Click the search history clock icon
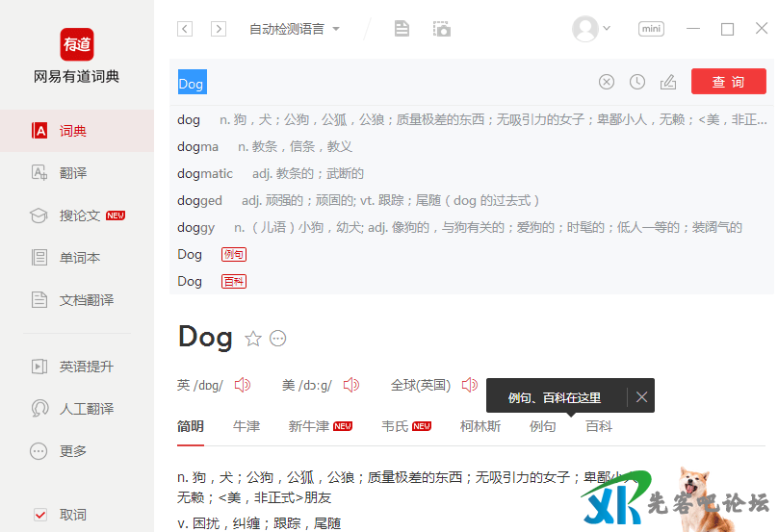The height and width of the screenshot is (532, 778). [637, 83]
